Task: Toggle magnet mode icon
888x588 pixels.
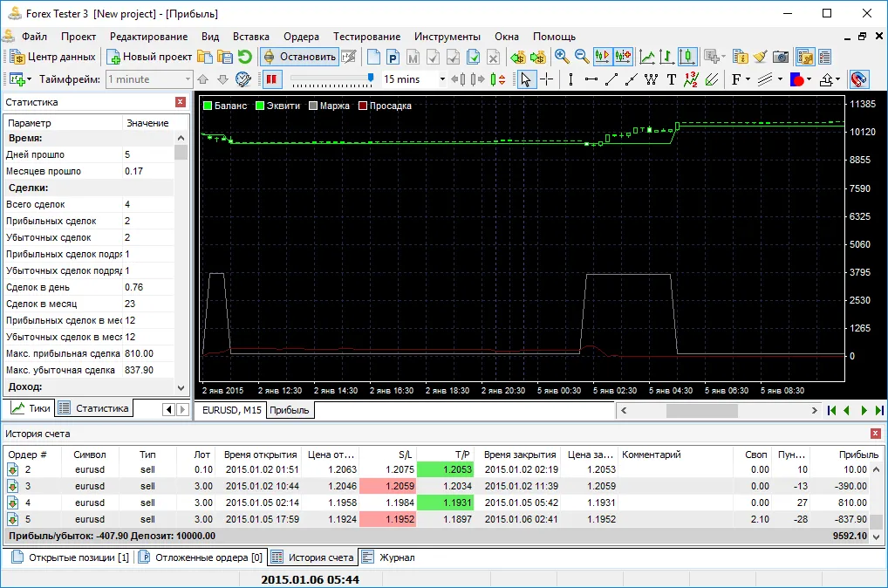Action: [x=859, y=79]
